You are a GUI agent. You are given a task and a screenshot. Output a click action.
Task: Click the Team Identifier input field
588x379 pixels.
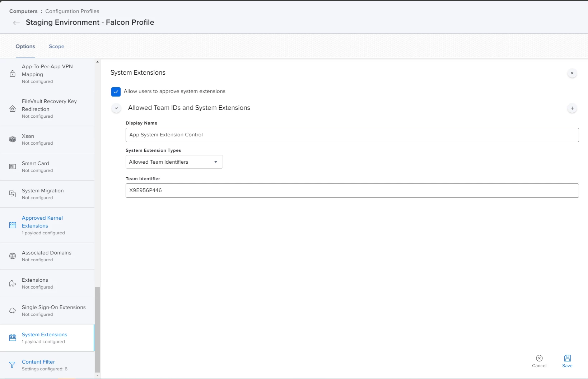[352, 191]
